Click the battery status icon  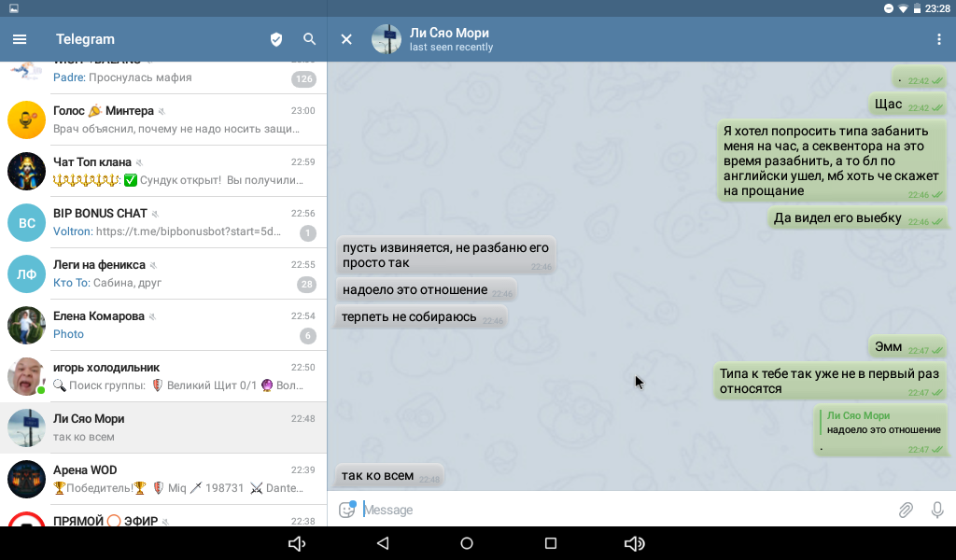(x=917, y=8)
